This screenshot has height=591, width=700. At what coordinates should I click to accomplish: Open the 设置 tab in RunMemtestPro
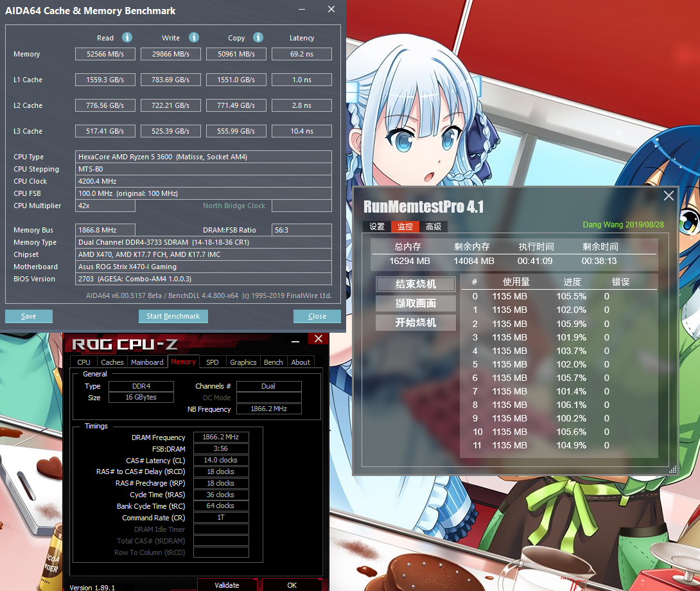tap(376, 226)
